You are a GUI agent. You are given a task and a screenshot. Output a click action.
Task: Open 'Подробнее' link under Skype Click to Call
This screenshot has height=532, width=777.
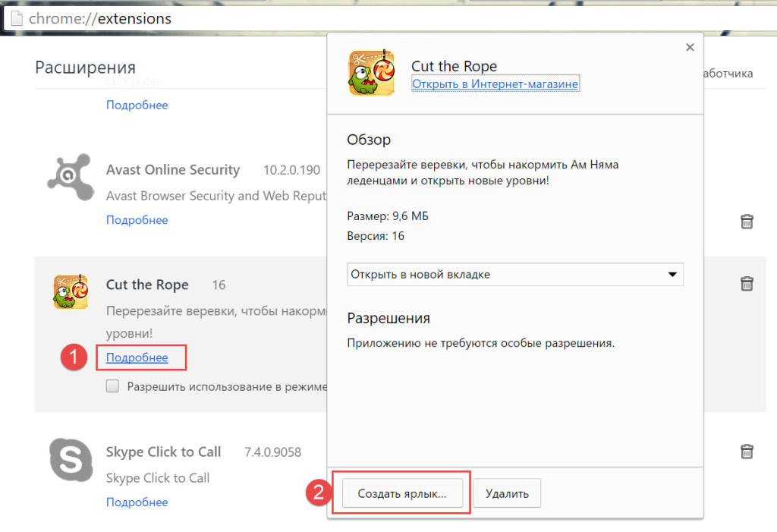[137, 502]
